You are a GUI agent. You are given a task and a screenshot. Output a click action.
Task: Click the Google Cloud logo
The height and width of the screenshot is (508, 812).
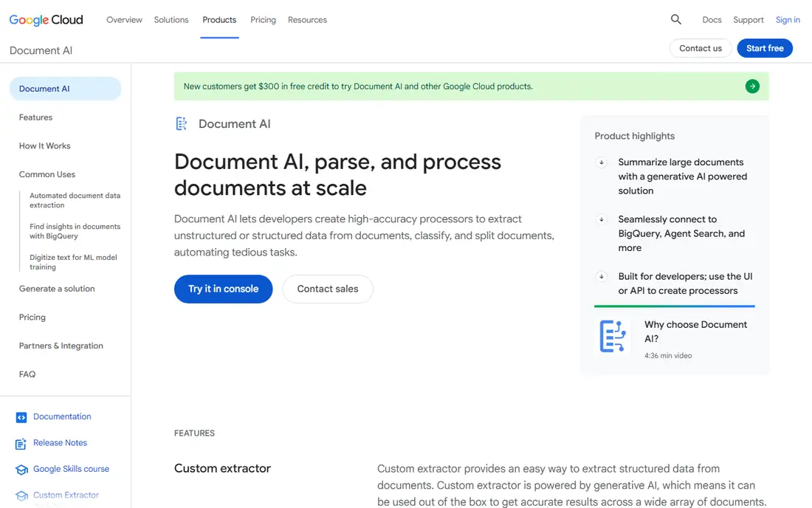click(x=46, y=20)
